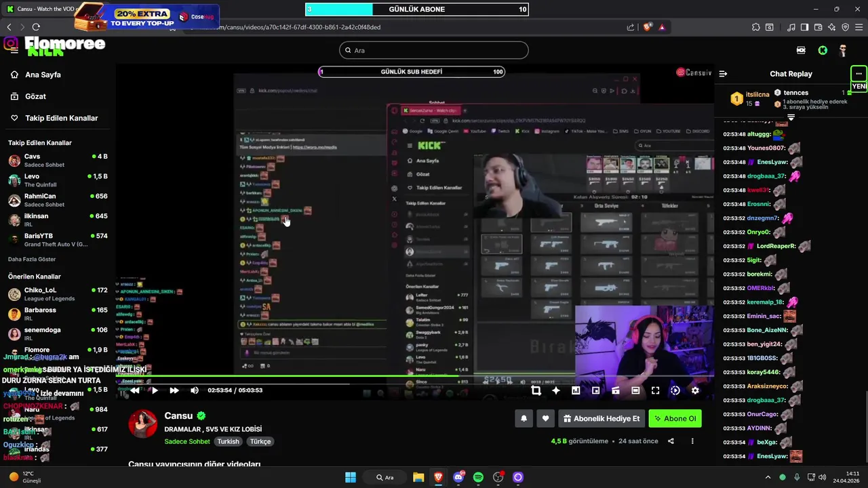Enter fullscreen video mode

click(655, 390)
